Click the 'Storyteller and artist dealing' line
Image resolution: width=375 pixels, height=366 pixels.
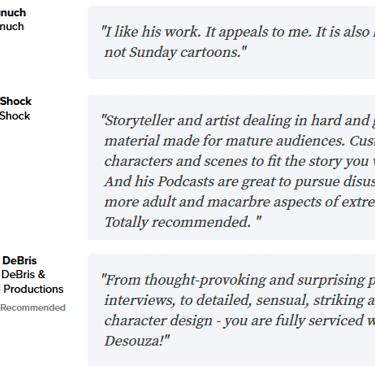click(x=238, y=121)
